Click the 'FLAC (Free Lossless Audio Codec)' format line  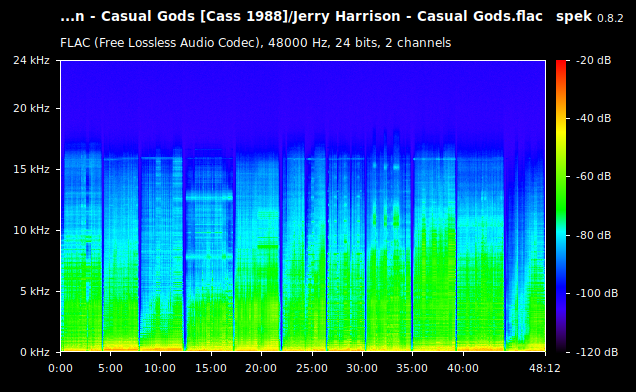[x=256, y=43]
